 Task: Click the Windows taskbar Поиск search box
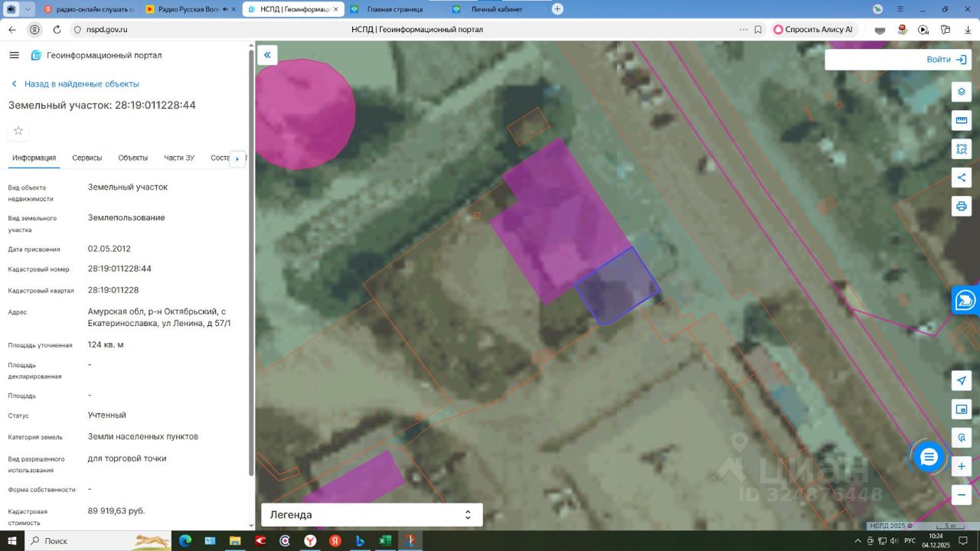point(97,541)
